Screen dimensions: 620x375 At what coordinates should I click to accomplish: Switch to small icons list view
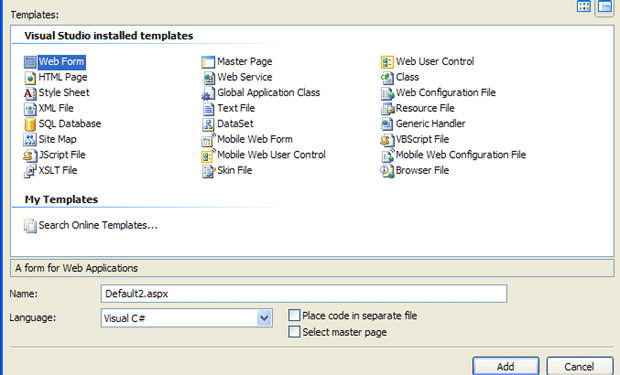click(x=605, y=7)
